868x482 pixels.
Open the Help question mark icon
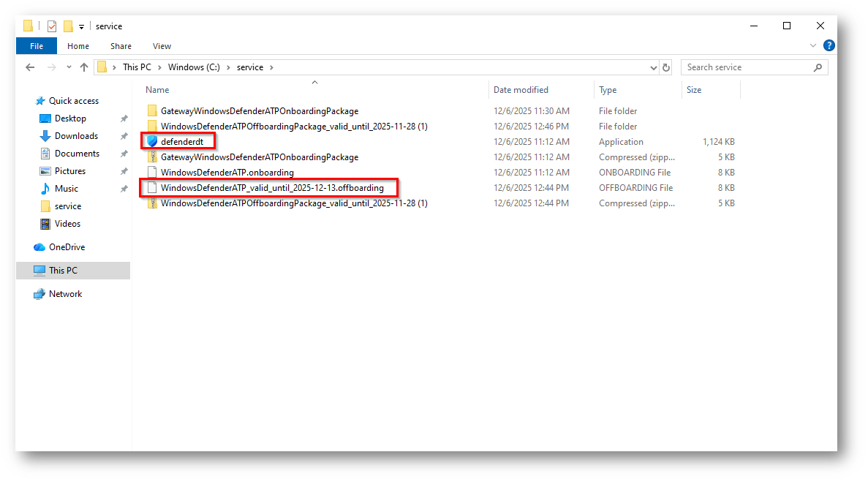click(x=829, y=45)
